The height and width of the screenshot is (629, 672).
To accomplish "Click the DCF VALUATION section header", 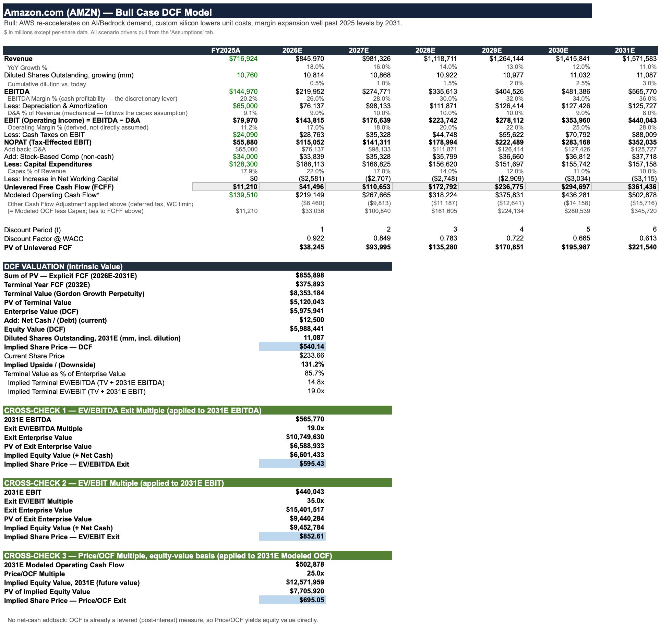I will (x=197, y=266).
